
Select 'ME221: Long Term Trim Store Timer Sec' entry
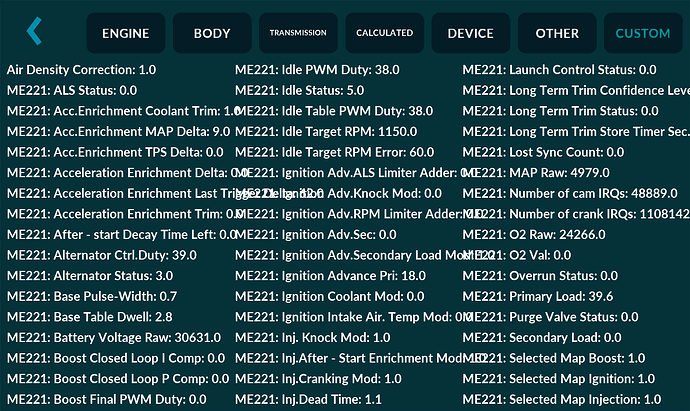pos(576,132)
